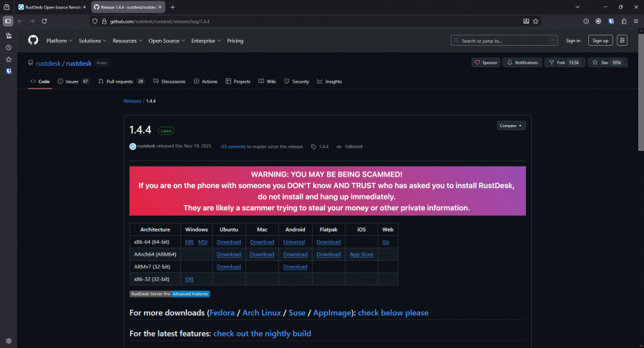This screenshot has width=644, height=348.
Task: Expand the Solutions menu
Action: tap(92, 41)
